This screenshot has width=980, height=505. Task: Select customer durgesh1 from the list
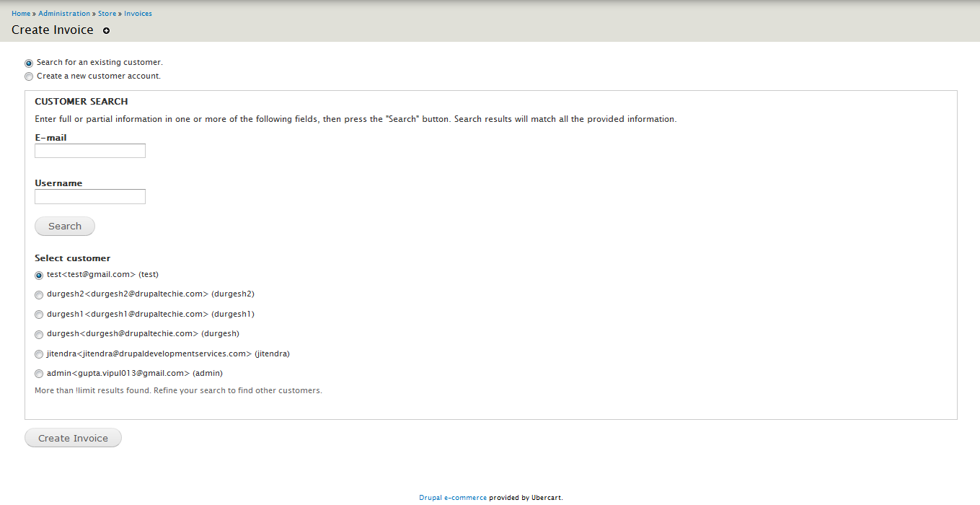pyautogui.click(x=38, y=314)
